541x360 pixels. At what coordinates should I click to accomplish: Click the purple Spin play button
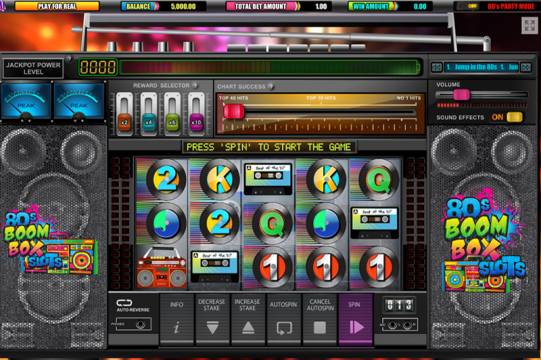(355, 319)
